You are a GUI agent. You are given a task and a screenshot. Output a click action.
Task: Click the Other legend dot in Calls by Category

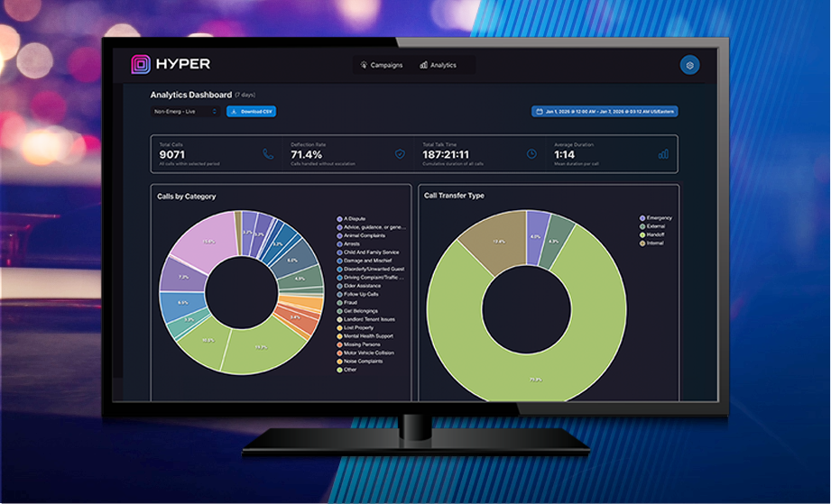pyautogui.click(x=340, y=370)
